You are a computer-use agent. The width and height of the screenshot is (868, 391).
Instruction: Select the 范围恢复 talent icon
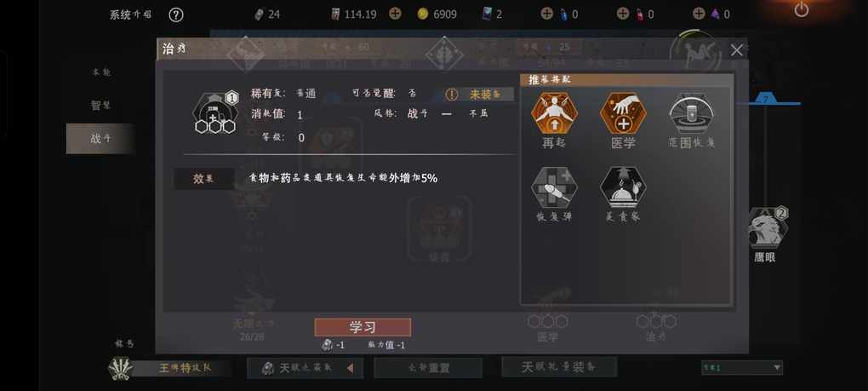point(691,113)
